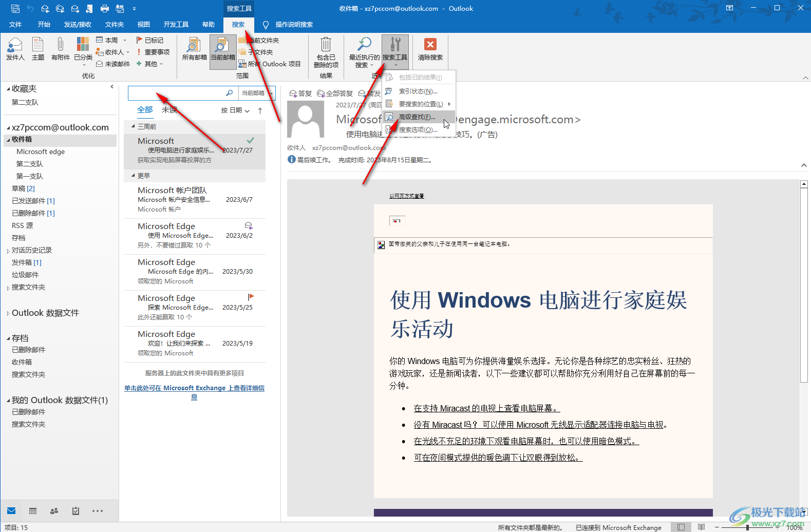Click the 主题 (Subject) refine icon

click(37, 49)
